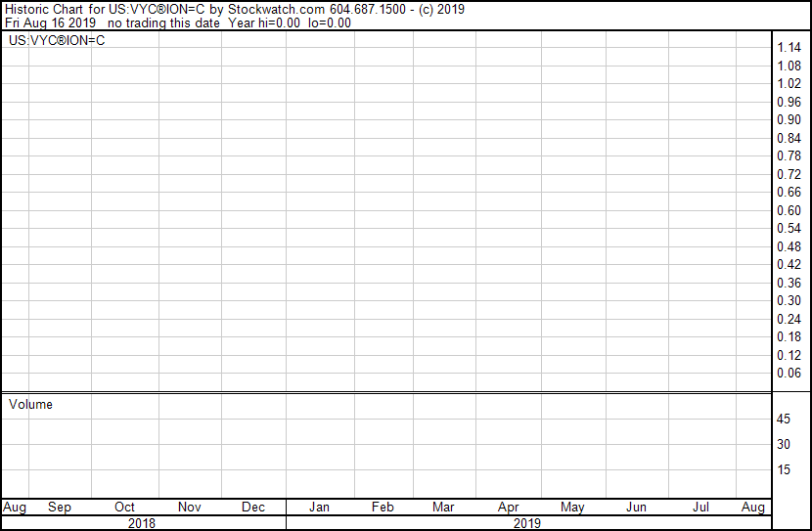Click the 0.60 price axis label
This screenshot has height=531, width=812.
[789, 210]
